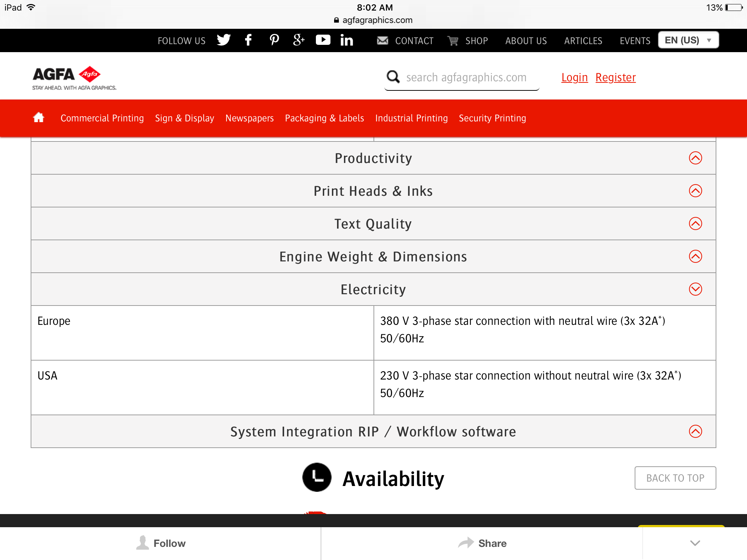Image resolution: width=747 pixels, height=560 pixels.
Task: Click the Share button
Action: 482,543
